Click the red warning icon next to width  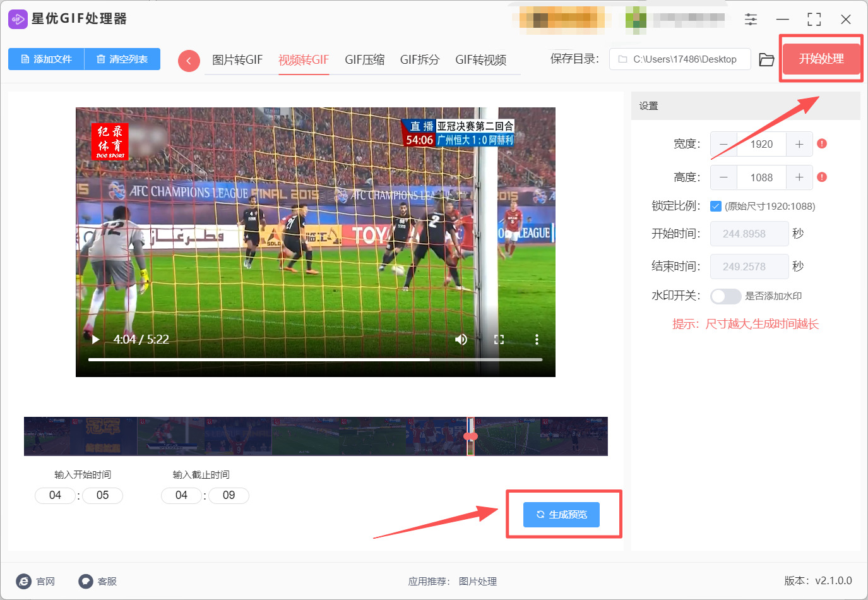pyautogui.click(x=822, y=143)
